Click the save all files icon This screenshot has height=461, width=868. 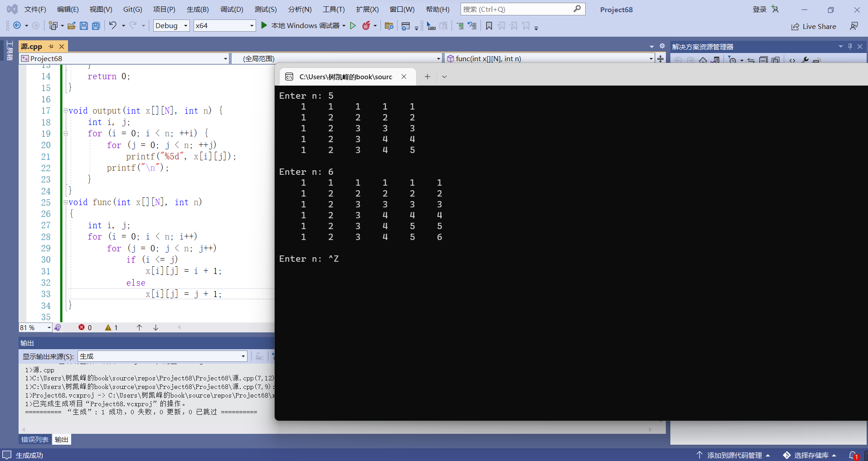click(96, 26)
